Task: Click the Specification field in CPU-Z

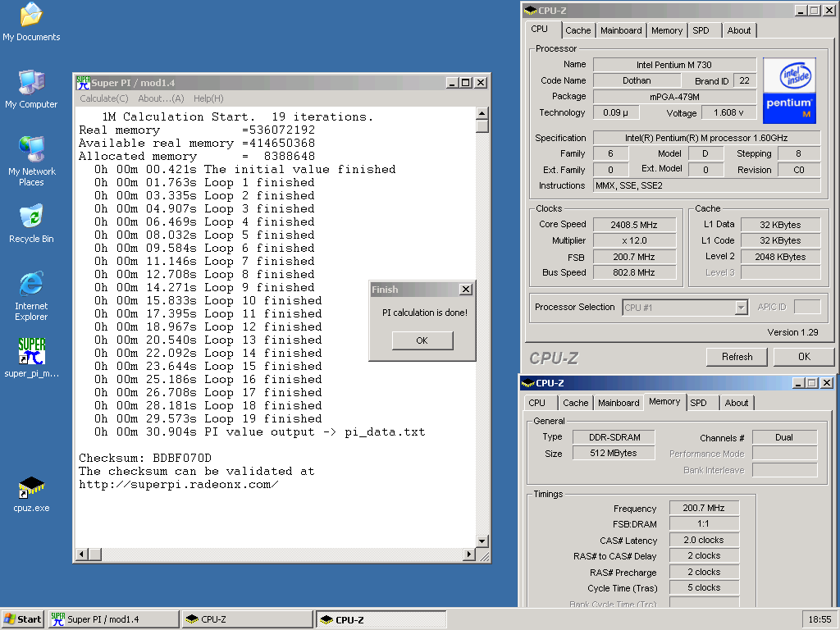Action: click(x=706, y=138)
